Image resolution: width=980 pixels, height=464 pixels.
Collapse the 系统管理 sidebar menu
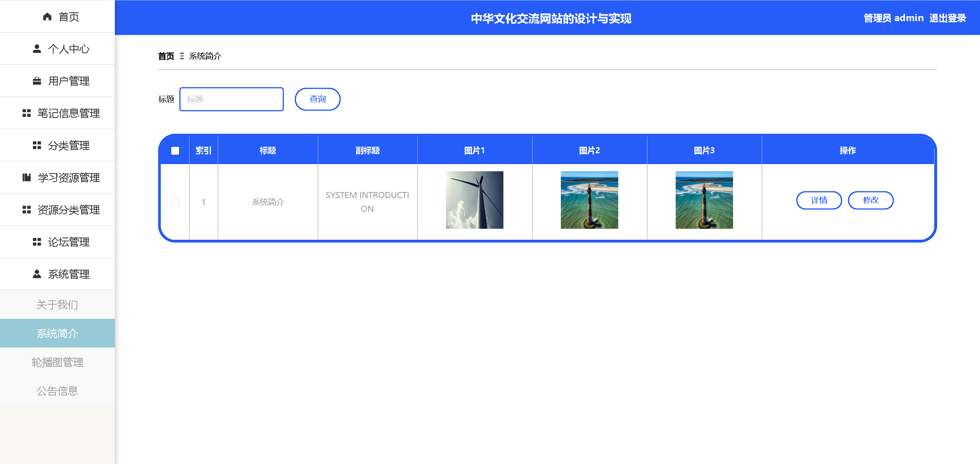coord(69,274)
